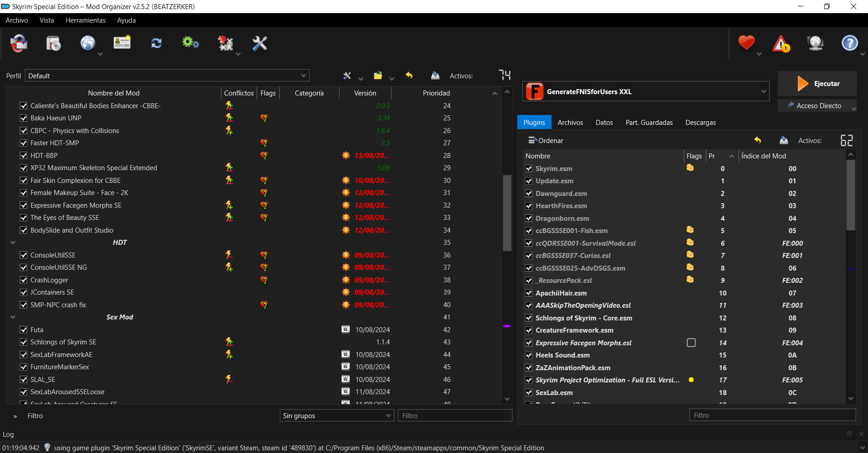Restore plugin list backup arrow icon

758,140
